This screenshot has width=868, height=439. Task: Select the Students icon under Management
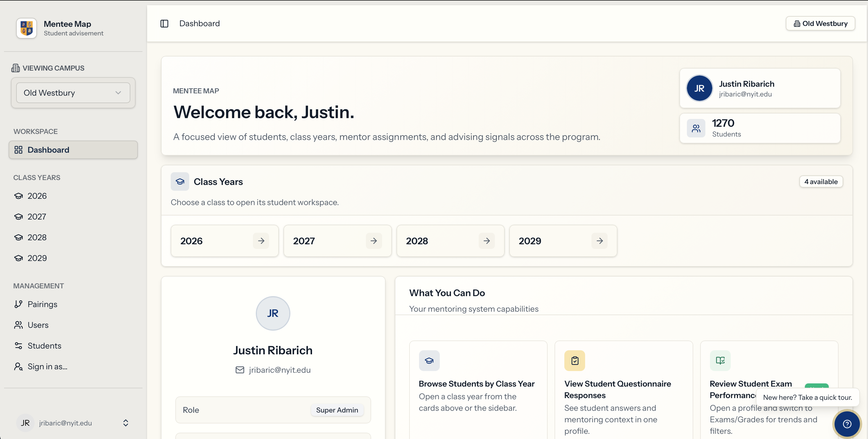point(19,345)
